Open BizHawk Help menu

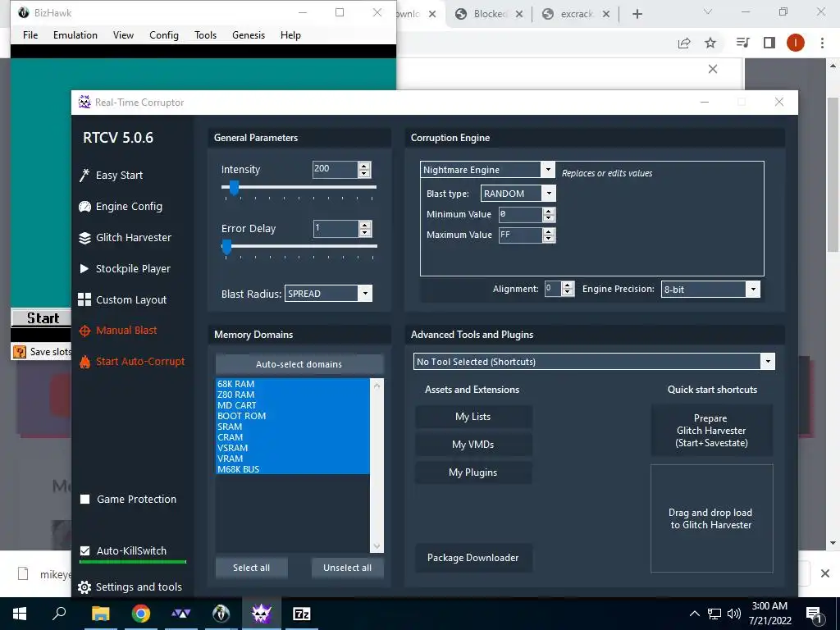tap(291, 35)
